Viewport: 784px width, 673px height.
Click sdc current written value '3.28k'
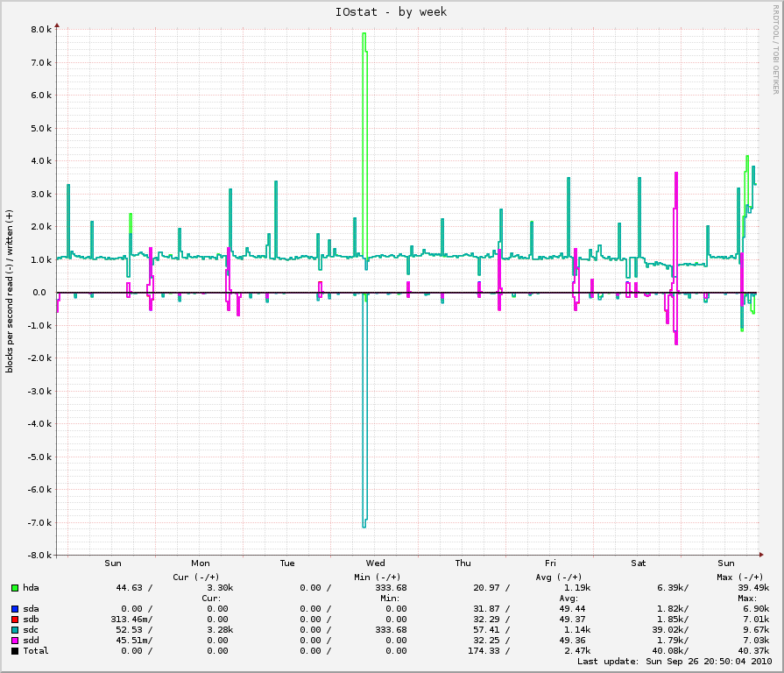click(x=221, y=630)
